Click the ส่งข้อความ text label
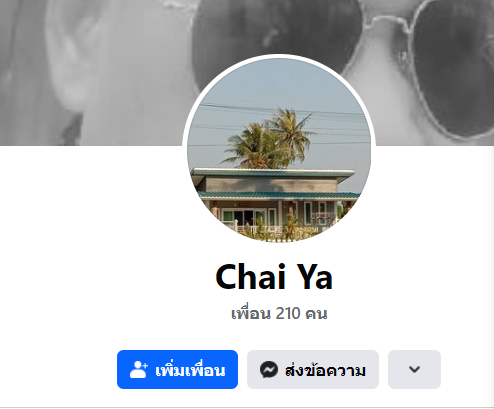 (x=325, y=370)
